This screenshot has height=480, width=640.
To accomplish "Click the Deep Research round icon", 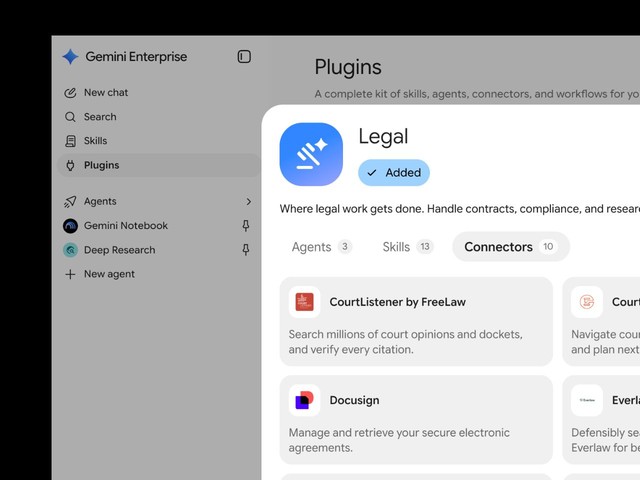I will pyautogui.click(x=70, y=250).
